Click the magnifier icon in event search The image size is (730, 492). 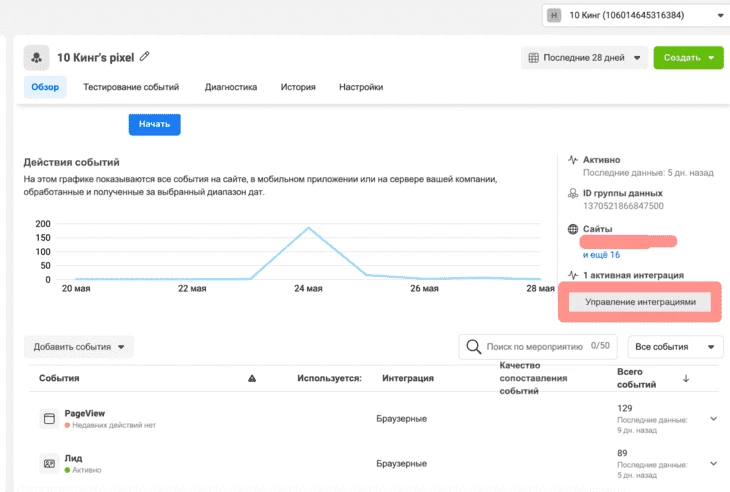(x=473, y=347)
